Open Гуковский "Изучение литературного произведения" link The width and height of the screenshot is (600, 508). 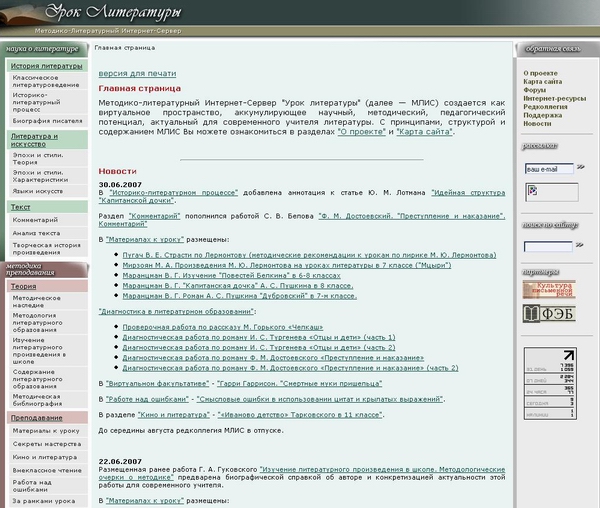point(382,469)
